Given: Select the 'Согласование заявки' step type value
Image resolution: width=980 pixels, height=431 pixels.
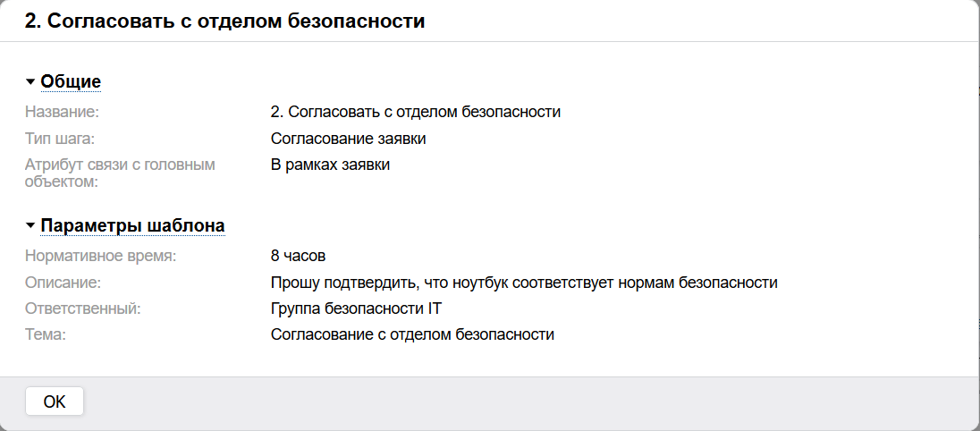Looking at the screenshot, I should 348,139.
